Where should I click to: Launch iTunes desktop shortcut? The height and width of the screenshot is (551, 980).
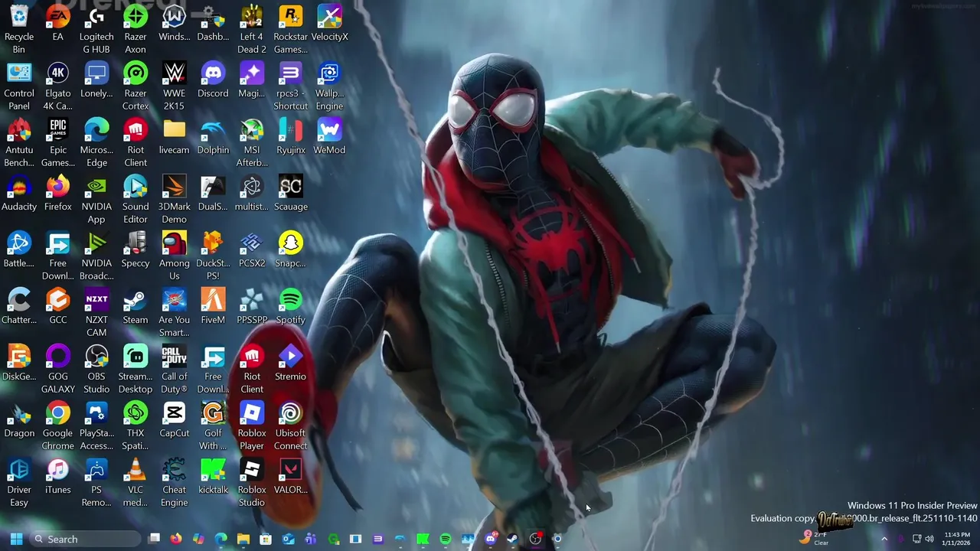pyautogui.click(x=58, y=476)
